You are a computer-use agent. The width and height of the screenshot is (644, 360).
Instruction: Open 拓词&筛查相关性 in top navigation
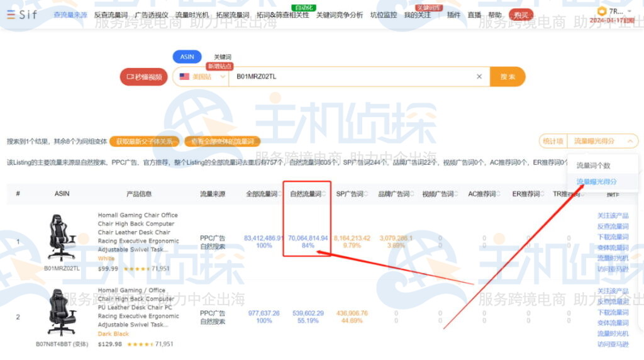click(x=282, y=15)
